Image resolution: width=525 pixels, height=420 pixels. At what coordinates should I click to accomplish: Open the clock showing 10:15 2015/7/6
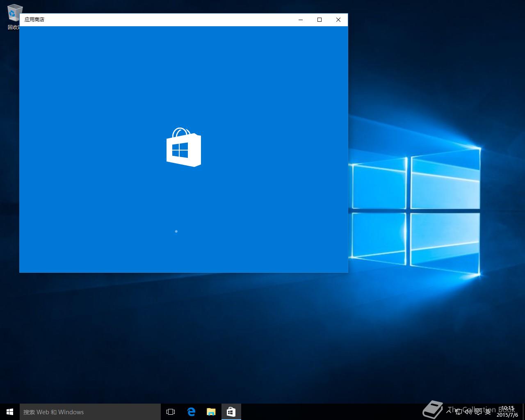507,412
